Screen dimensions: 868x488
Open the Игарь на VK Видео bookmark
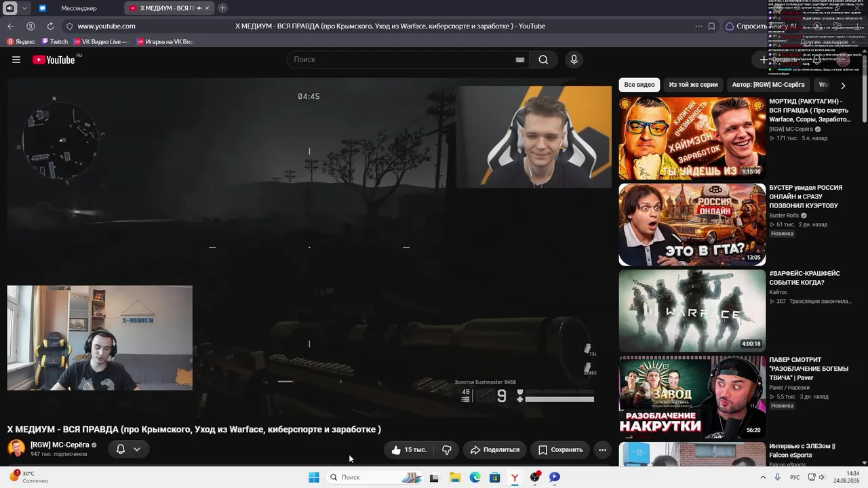point(165,42)
